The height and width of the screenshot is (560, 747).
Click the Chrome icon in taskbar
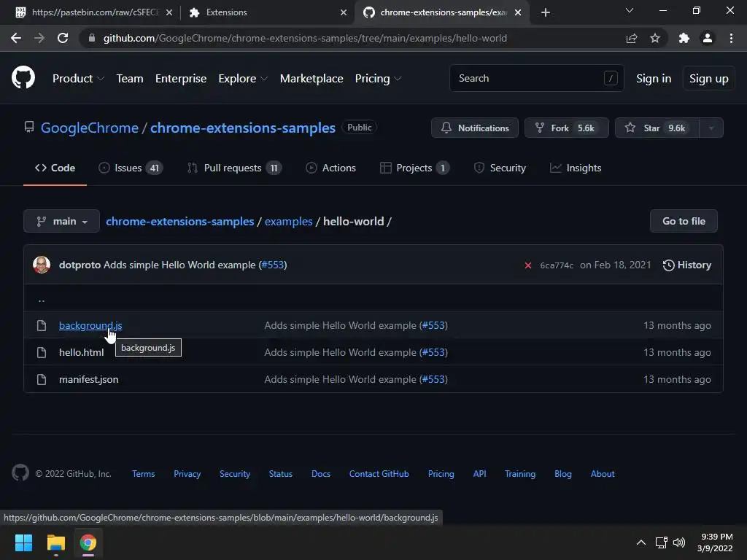[88, 542]
